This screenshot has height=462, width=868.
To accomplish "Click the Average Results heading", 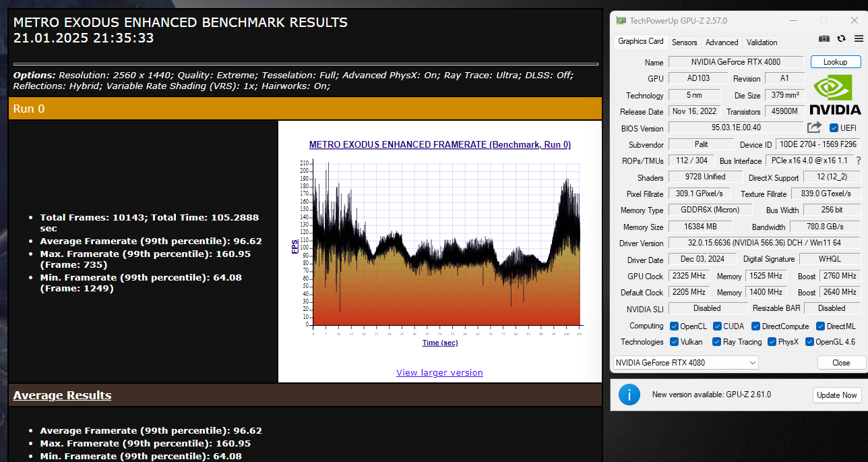I will 62,395.
